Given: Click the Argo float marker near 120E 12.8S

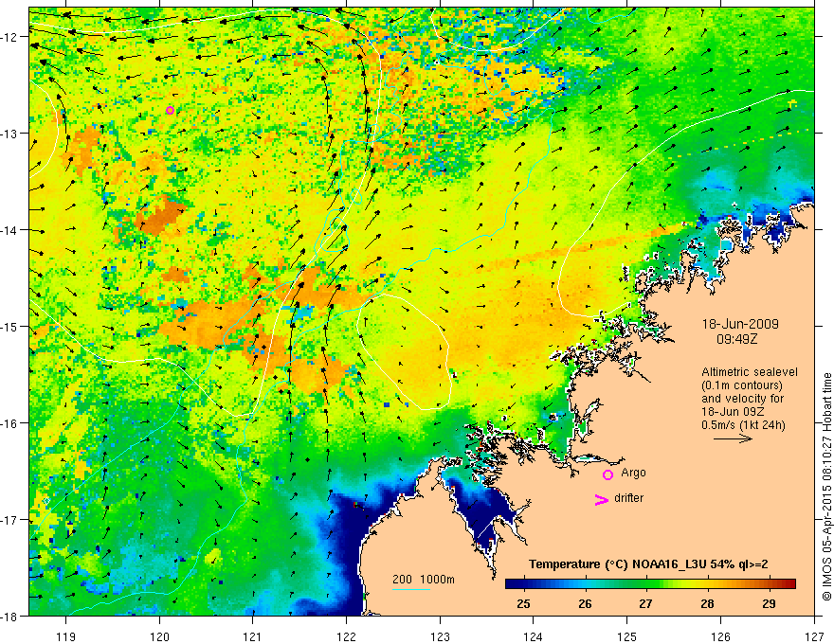Looking at the screenshot, I should point(170,111).
